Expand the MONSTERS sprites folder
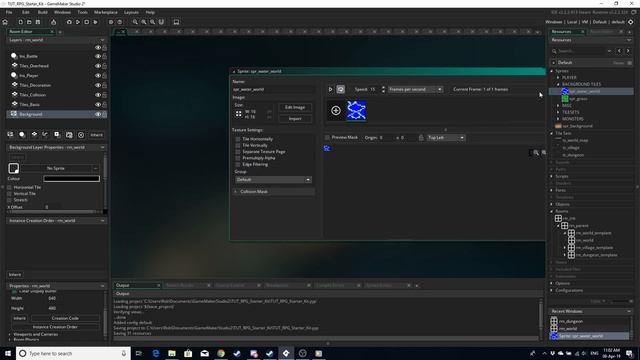The height and width of the screenshot is (360, 640). coord(558,119)
